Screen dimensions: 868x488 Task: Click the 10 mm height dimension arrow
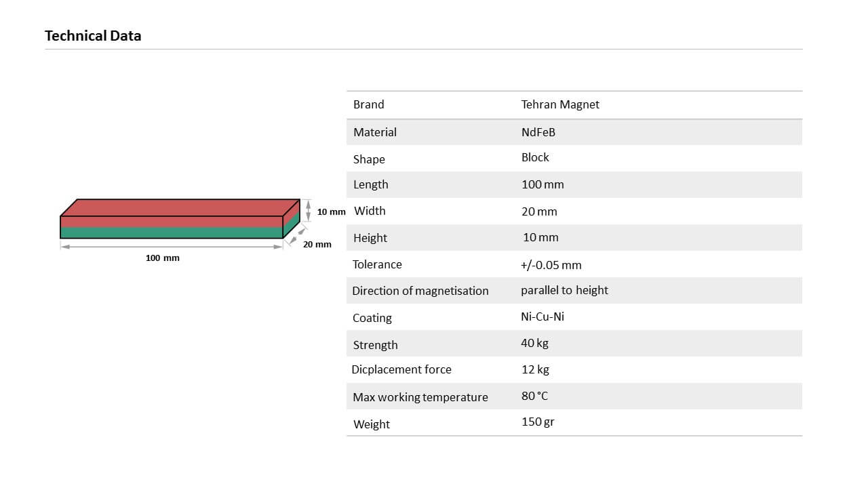(x=309, y=209)
